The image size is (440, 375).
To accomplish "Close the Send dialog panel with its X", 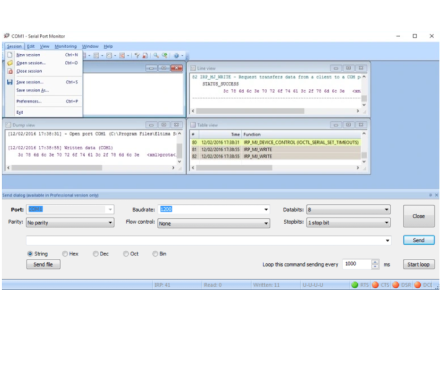I will pyautogui.click(x=436, y=195).
